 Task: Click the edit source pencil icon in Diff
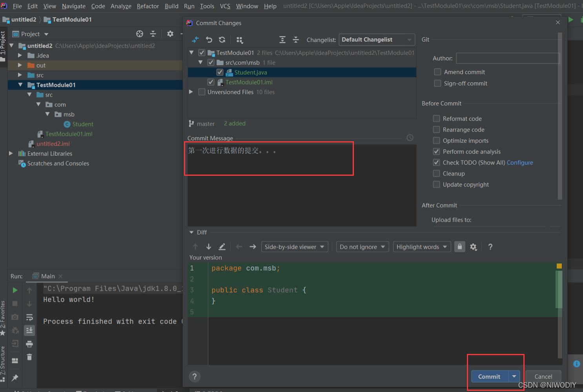point(222,246)
